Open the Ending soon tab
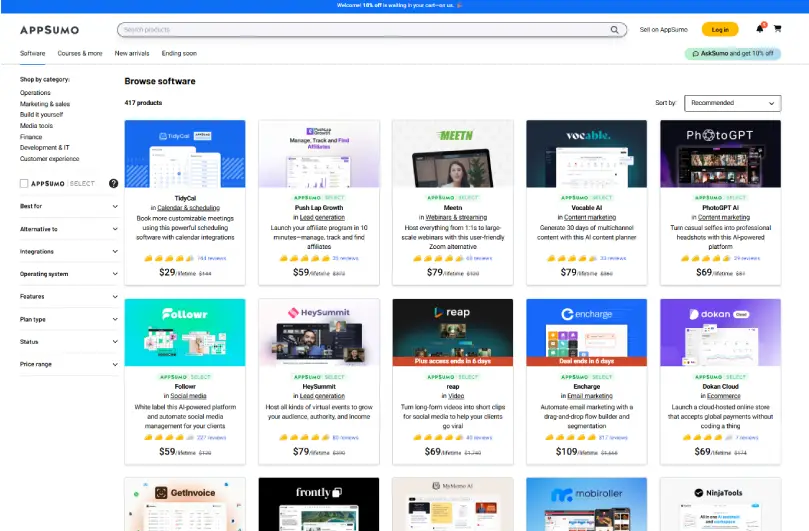 (x=179, y=54)
